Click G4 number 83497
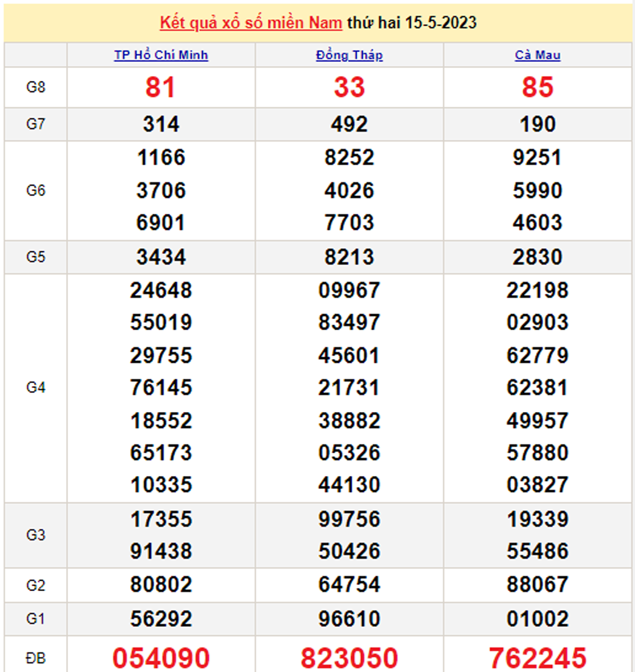 click(x=349, y=323)
